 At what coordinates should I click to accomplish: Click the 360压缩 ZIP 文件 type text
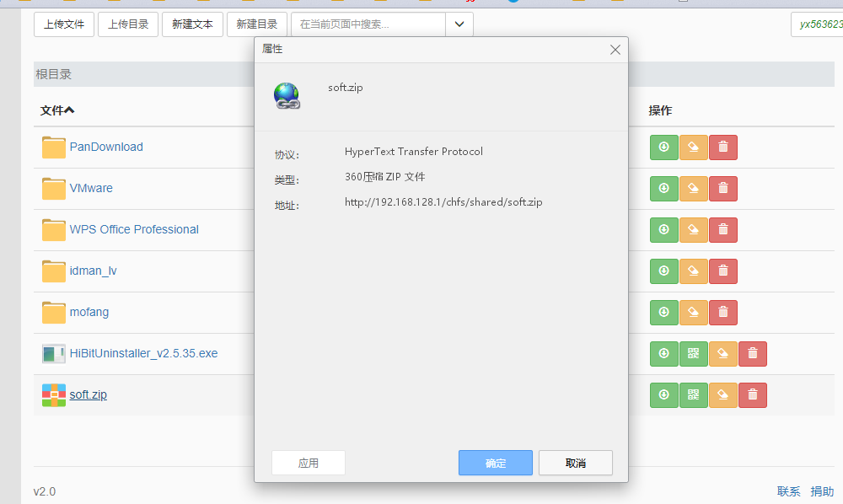(x=385, y=177)
